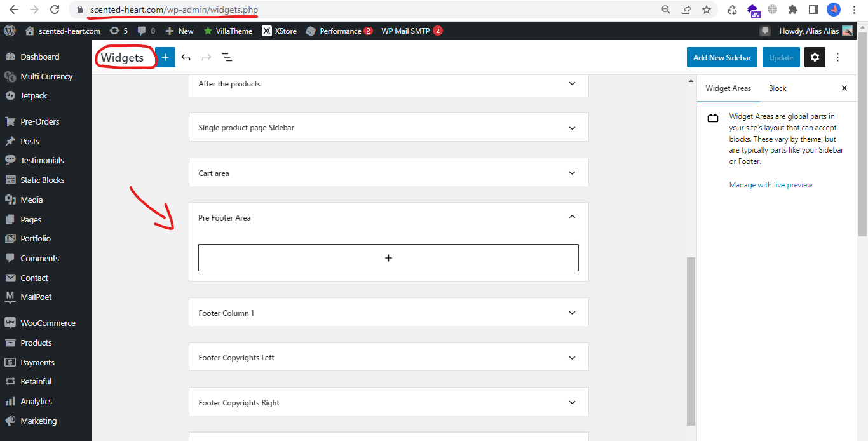Open the Performance admin bar item
The height and width of the screenshot is (441, 868).
[x=339, y=31]
